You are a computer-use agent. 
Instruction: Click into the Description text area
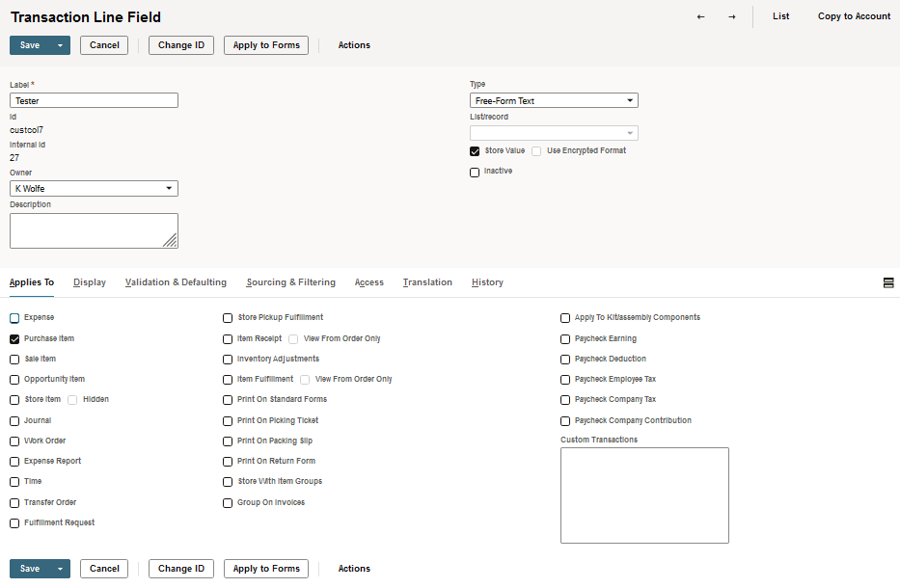tap(95, 230)
